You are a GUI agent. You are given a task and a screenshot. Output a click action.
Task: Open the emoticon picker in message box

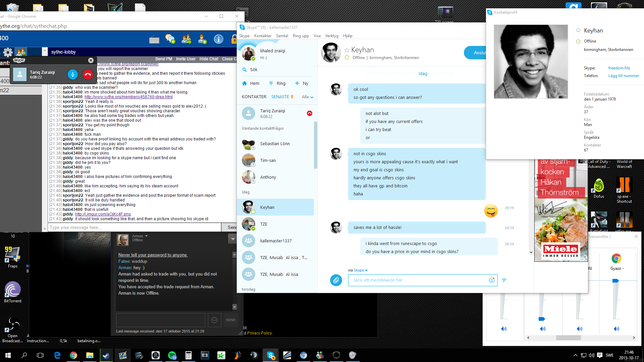491,280
